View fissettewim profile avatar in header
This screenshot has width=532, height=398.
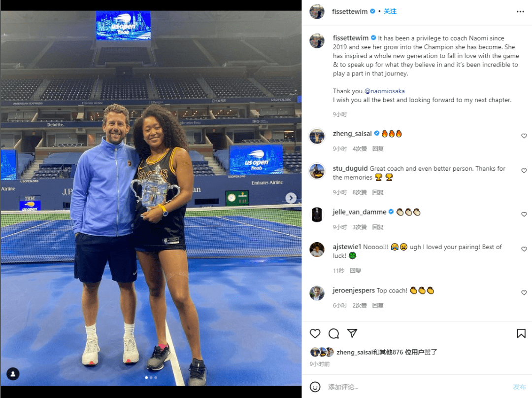317,11
